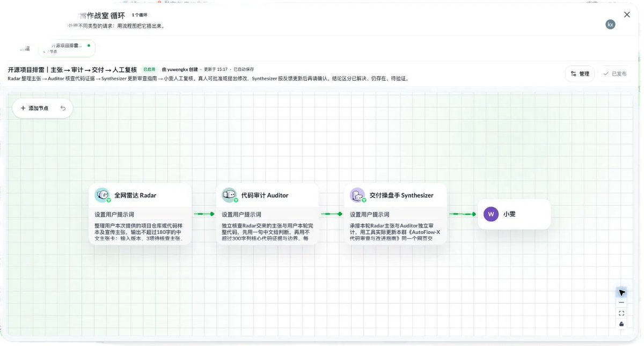Click the 1个循环 count label
Image resolution: width=644 pixels, height=346 pixels.
pyautogui.click(x=140, y=15)
